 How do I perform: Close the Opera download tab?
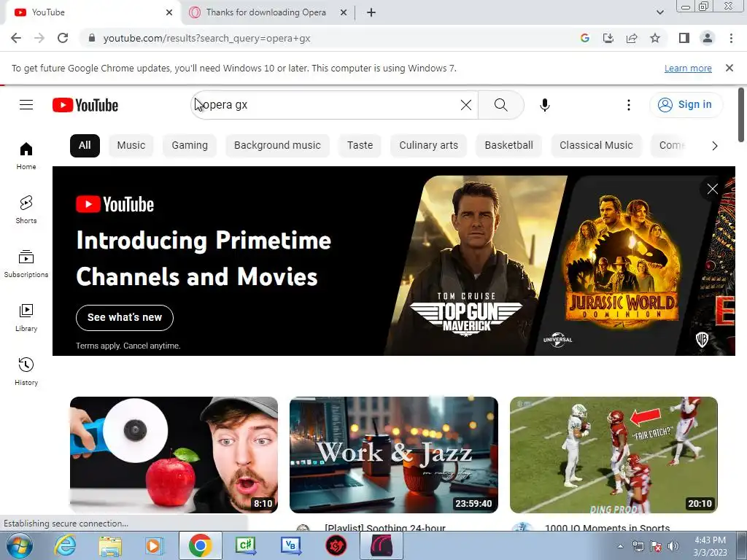tap(343, 12)
